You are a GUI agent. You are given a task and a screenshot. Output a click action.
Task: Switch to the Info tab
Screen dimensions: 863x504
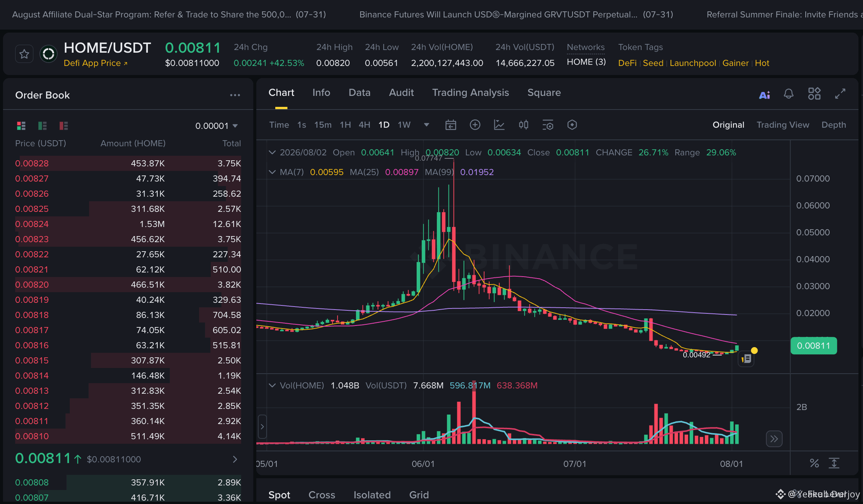coord(321,93)
